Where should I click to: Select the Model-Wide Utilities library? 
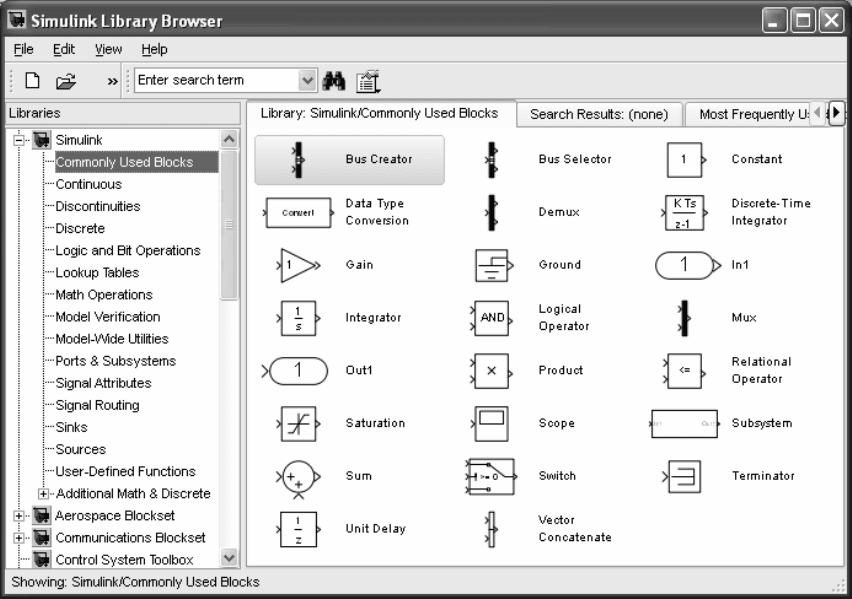(112, 339)
